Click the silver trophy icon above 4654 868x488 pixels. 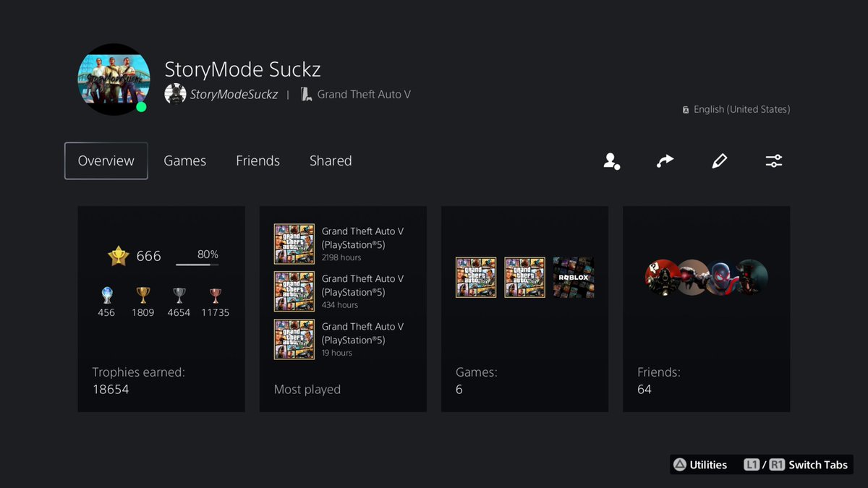(x=179, y=295)
